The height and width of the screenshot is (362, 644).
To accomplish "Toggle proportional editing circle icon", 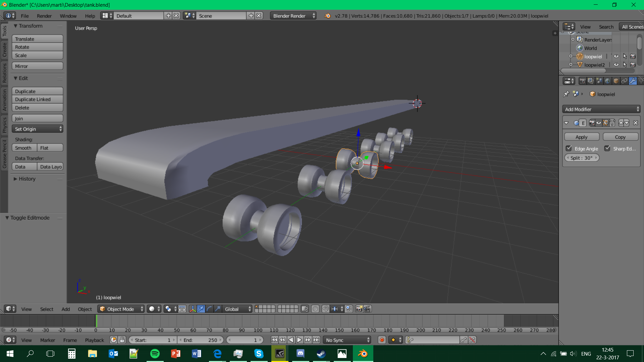I will 315,309.
